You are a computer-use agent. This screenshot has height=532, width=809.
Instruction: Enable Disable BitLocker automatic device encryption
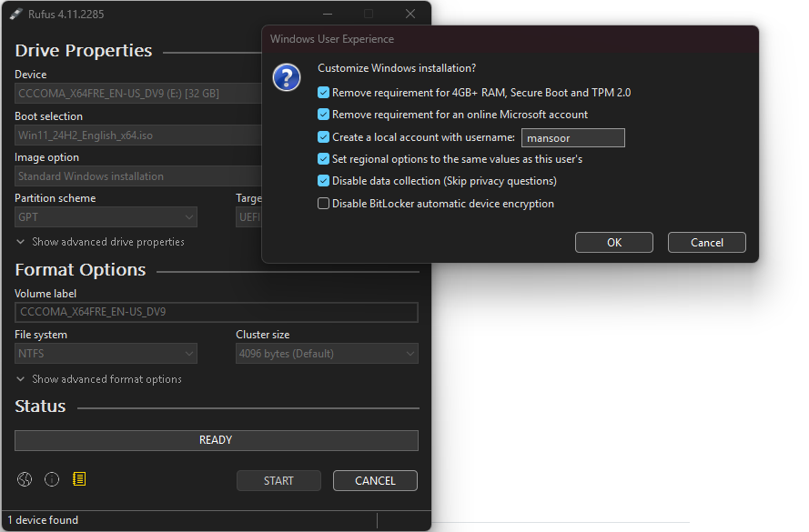tap(323, 204)
